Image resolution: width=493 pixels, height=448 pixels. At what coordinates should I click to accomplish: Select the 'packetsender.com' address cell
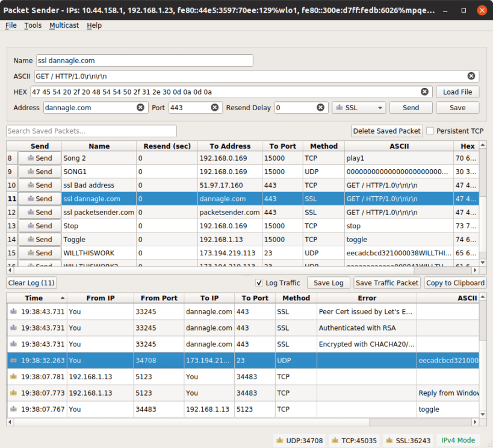[229, 213]
